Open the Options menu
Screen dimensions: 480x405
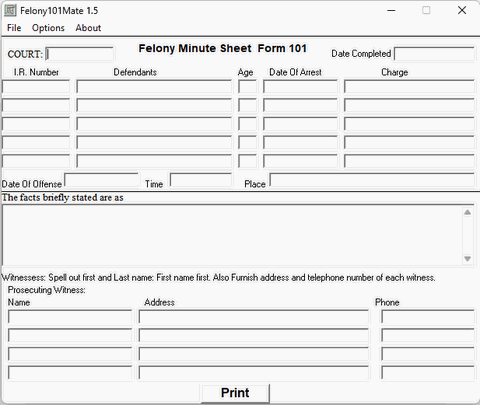coord(48,28)
